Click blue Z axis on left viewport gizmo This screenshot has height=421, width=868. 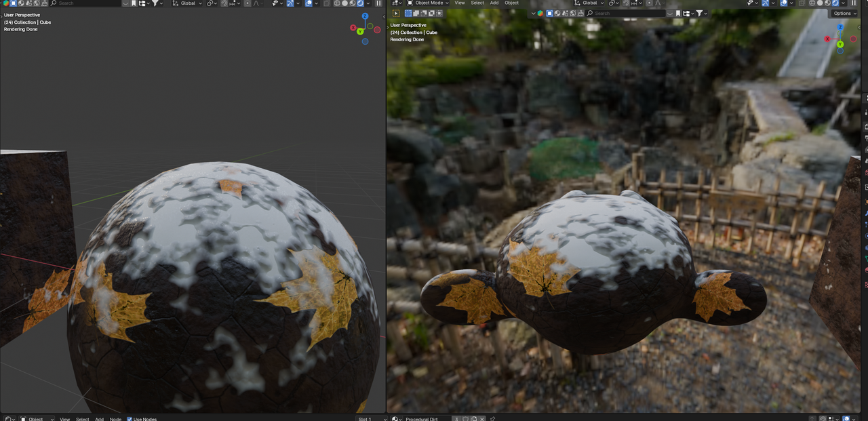[x=365, y=16]
